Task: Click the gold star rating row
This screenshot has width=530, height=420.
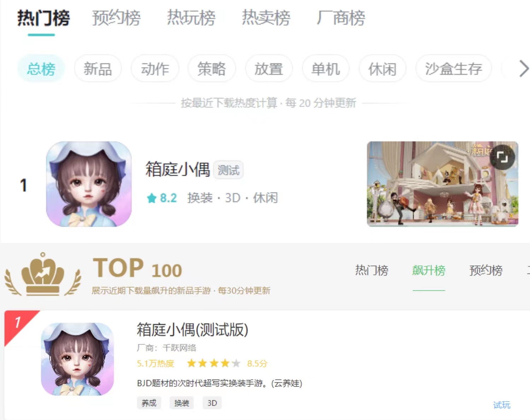Action: (x=213, y=363)
